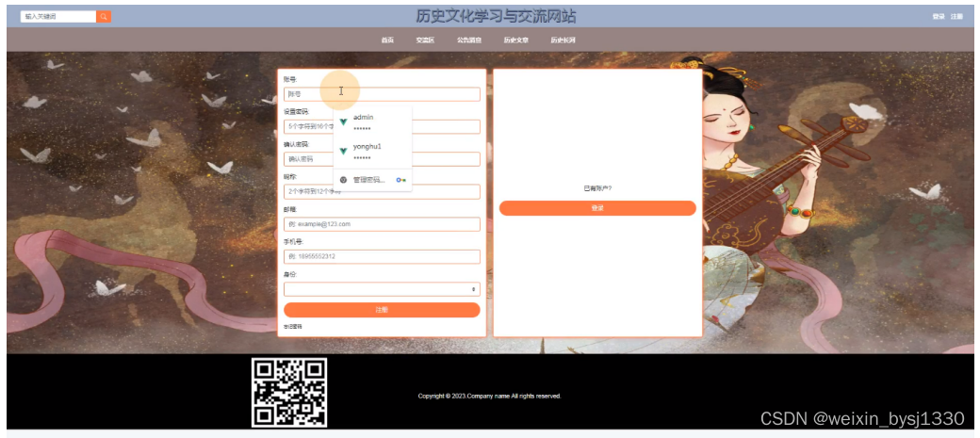Click the 邮箱 email field
980x438 pixels.
click(x=382, y=224)
